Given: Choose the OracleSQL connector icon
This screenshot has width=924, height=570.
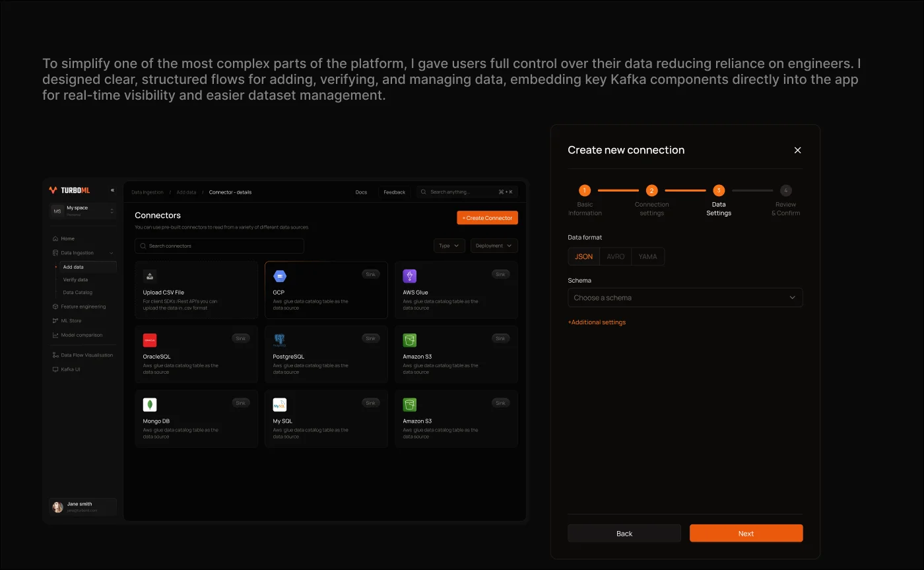Looking at the screenshot, I should (x=150, y=340).
